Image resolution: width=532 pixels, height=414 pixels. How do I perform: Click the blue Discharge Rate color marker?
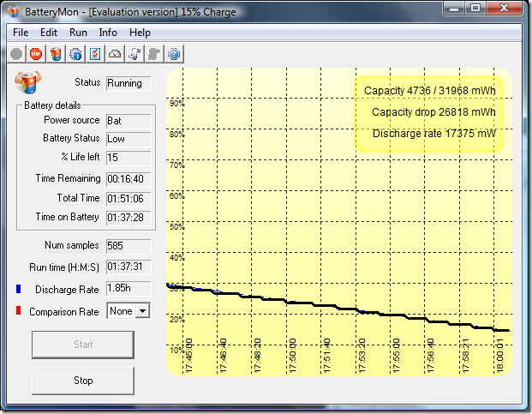[x=19, y=289]
